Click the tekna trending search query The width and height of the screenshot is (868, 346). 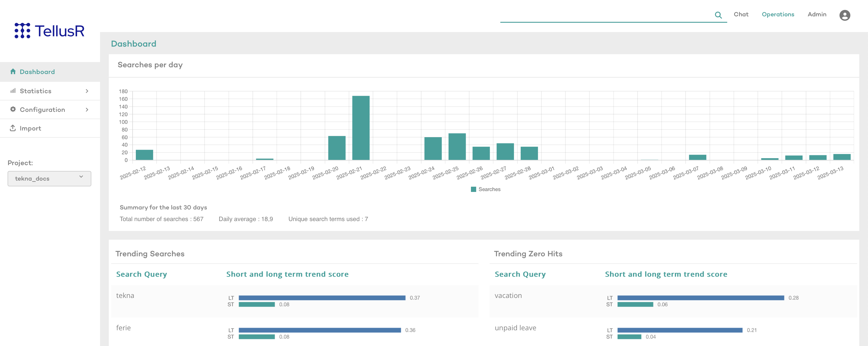(x=125, y=295)
